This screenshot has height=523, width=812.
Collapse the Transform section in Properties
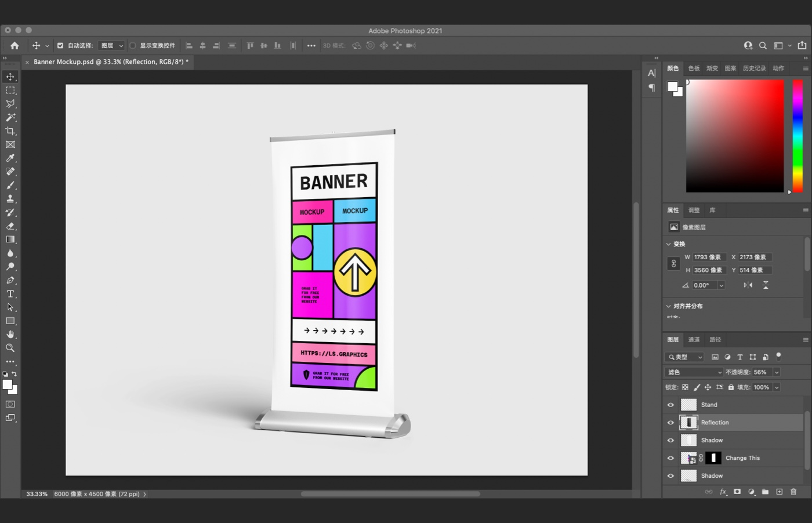point(669,244)
